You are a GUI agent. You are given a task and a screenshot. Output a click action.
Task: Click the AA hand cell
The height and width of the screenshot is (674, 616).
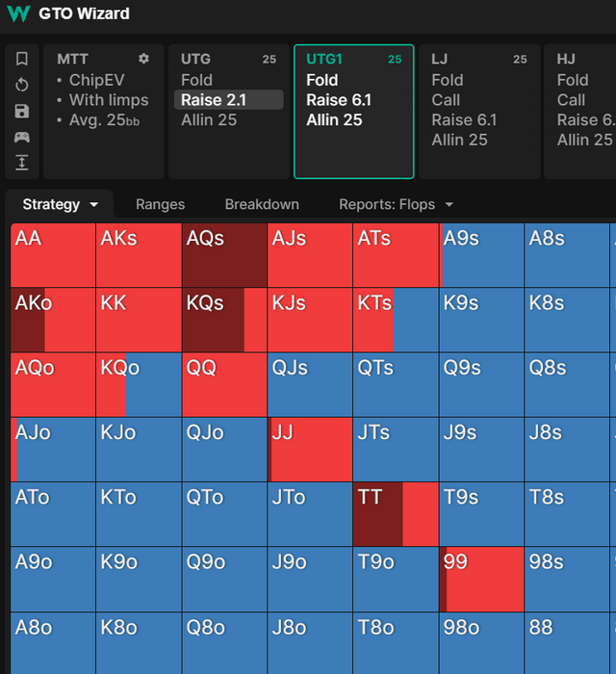(53, 255)
